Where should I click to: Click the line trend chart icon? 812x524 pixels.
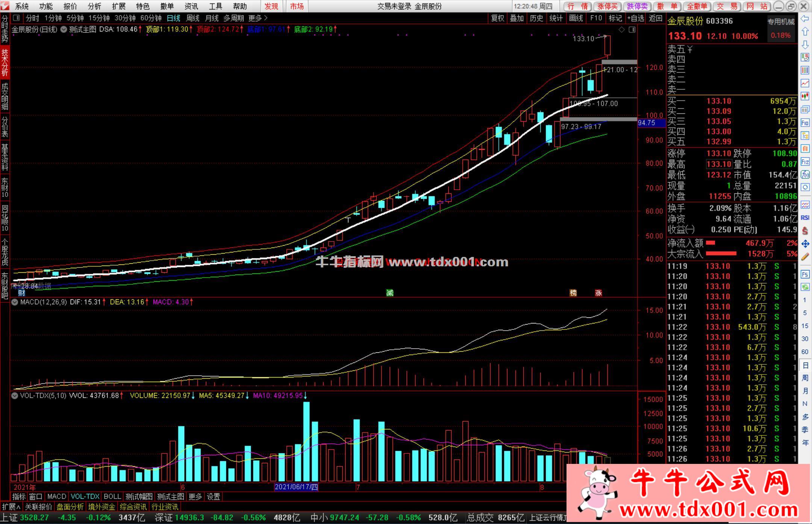point(805,83)
